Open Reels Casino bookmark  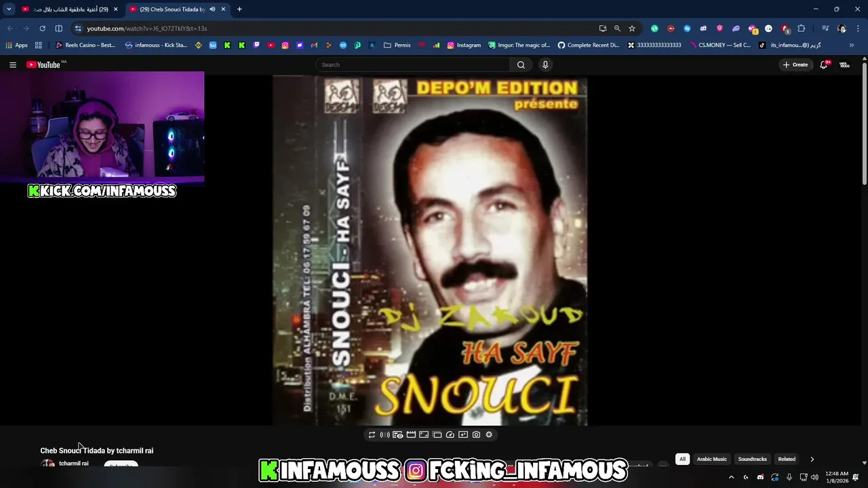[85, 45]
